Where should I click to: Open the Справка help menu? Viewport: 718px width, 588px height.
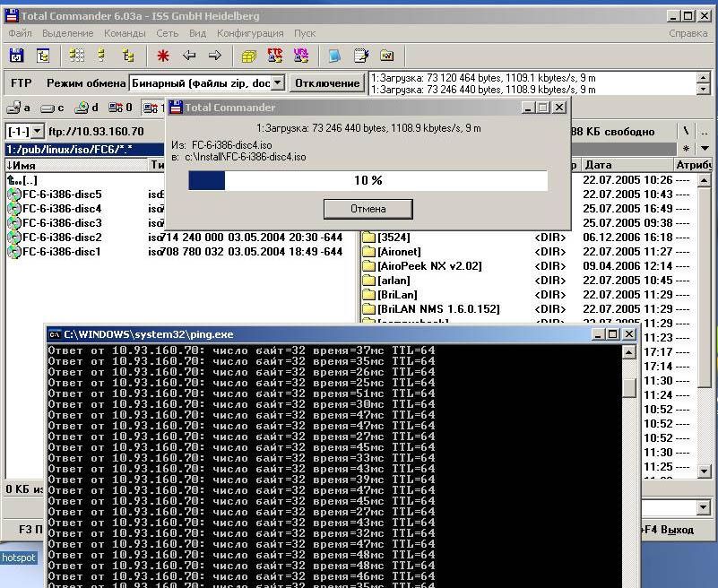(x=688, y=33)
